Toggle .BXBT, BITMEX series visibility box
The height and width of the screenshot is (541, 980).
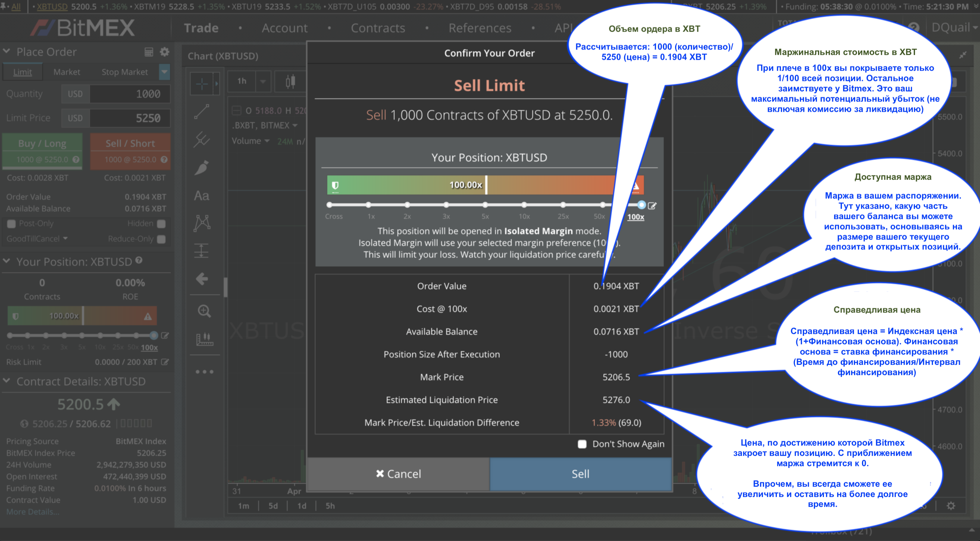(236, 110)
